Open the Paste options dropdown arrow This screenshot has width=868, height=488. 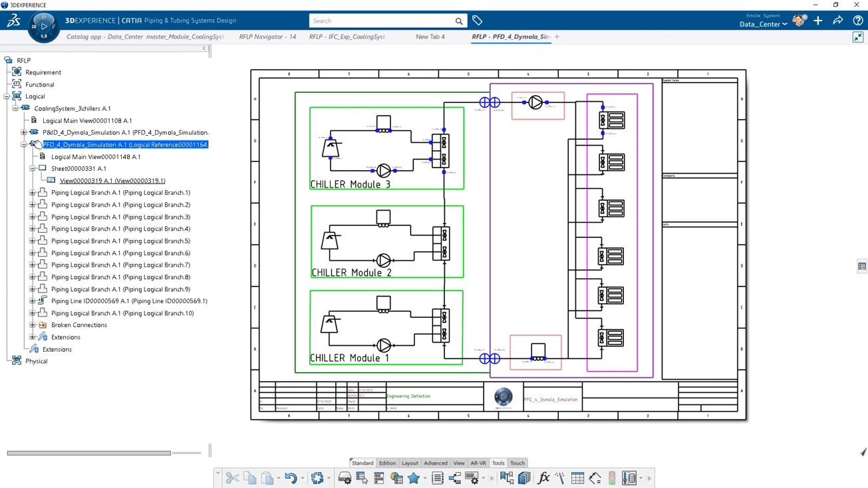click(279, 479)
